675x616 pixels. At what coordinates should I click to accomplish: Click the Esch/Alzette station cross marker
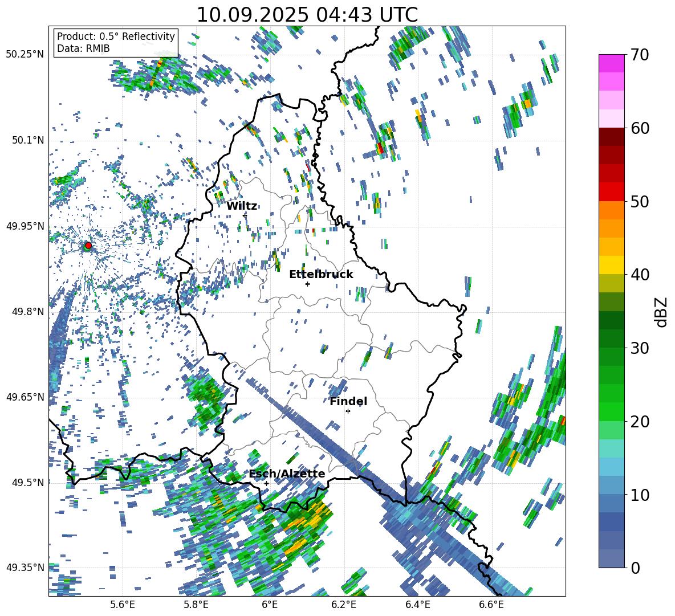266,483
